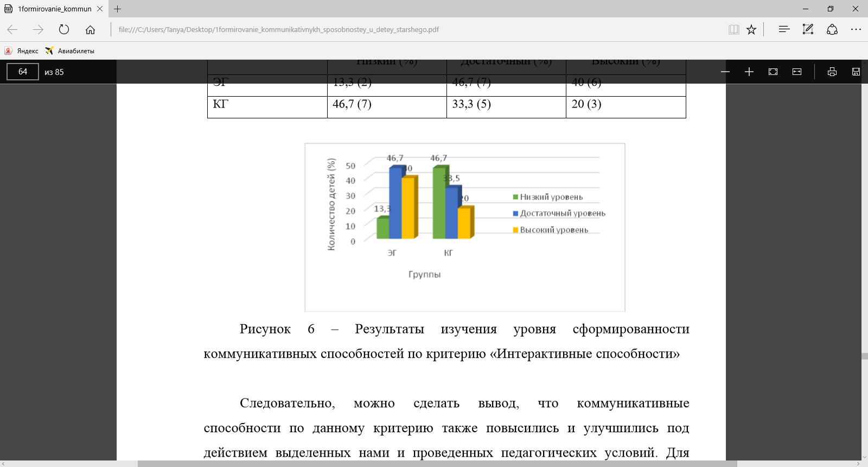Refresh the PDF page
Screen dimensions: 868x467
point(64,29)
